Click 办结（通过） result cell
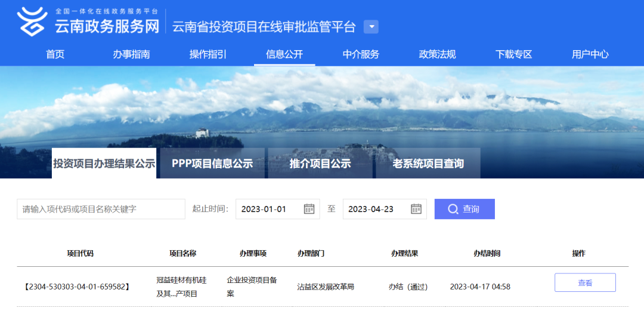This screenshot has width=644, height=311. 408,287
